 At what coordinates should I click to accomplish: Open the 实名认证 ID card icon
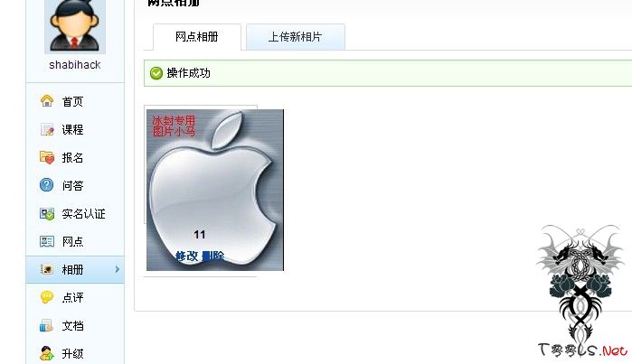point(47,214)
